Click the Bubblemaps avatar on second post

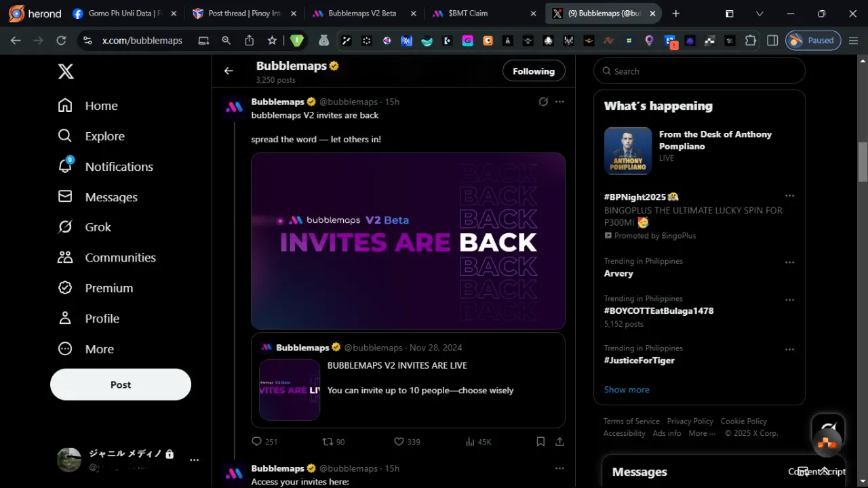pyautogui.click(x=235, y=473)
